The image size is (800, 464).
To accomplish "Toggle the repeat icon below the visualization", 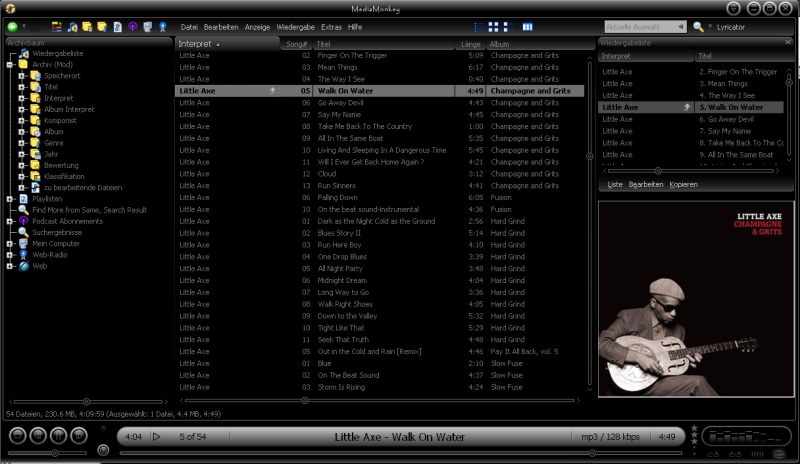I will tap(713, 454).
